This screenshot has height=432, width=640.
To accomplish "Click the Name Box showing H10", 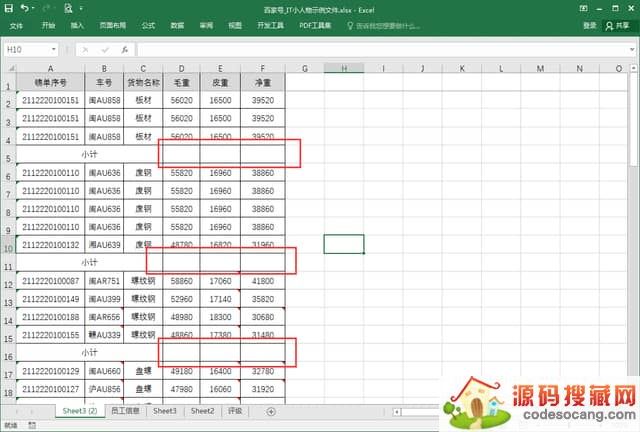I will [27, 50].
